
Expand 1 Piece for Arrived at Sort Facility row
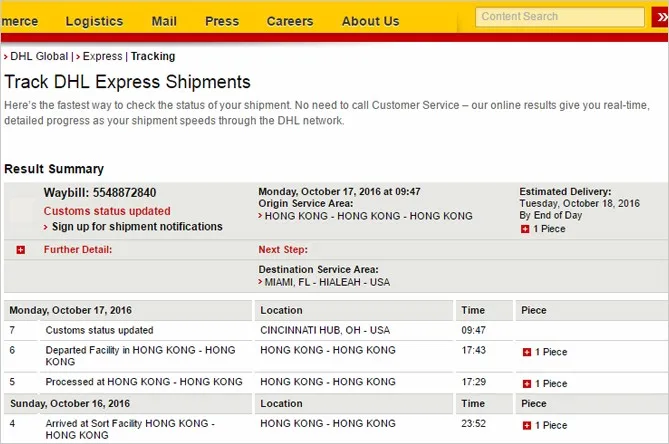click(x=527, y=425)
